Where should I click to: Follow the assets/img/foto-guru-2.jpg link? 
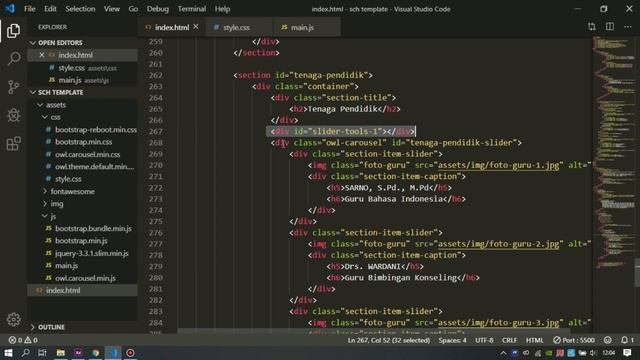tap(498, 244)
